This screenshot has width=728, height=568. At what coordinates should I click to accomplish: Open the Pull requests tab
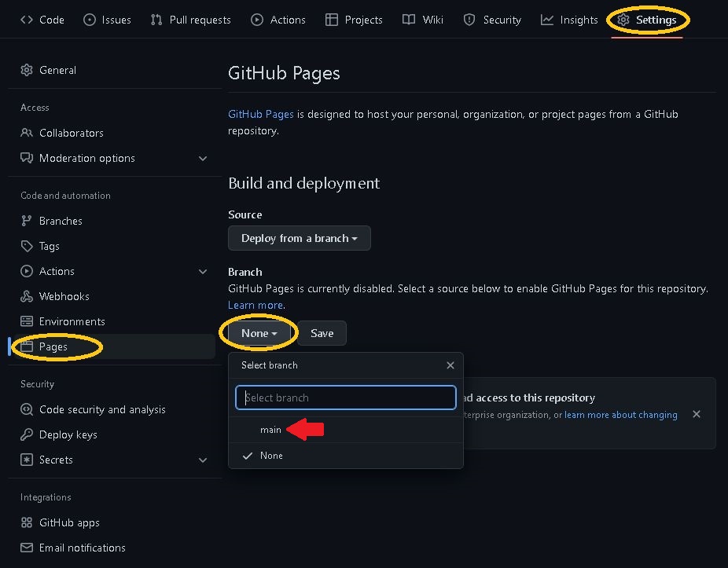click(x=190, y=20)
